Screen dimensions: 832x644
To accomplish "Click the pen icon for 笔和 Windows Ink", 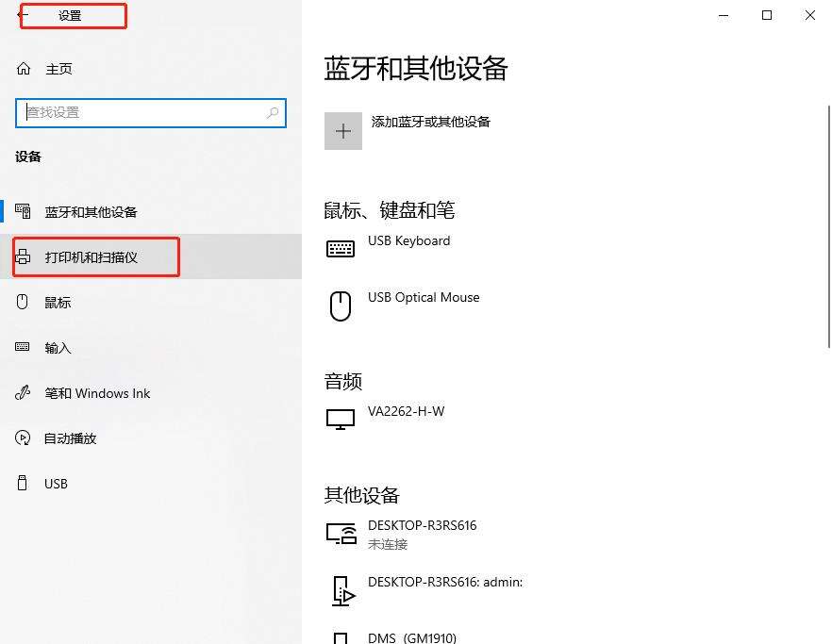I will (x=23, y=392).
